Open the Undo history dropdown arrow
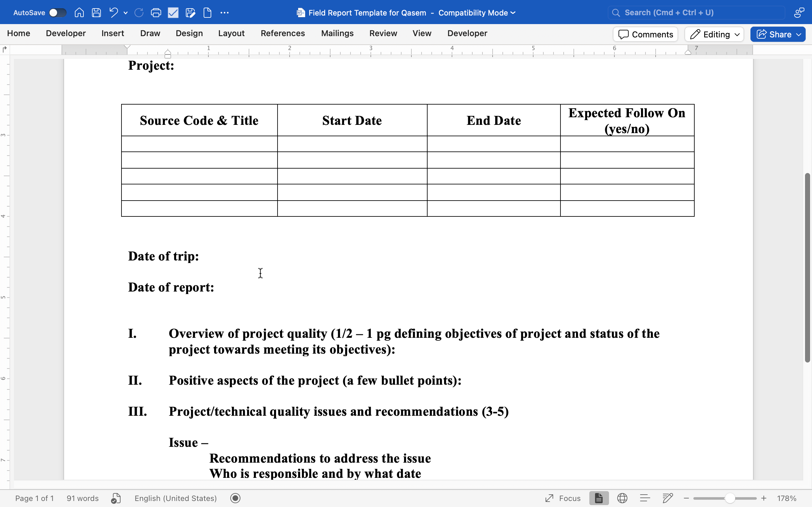The width and height of the screenshot is (812, 507). 126,13
